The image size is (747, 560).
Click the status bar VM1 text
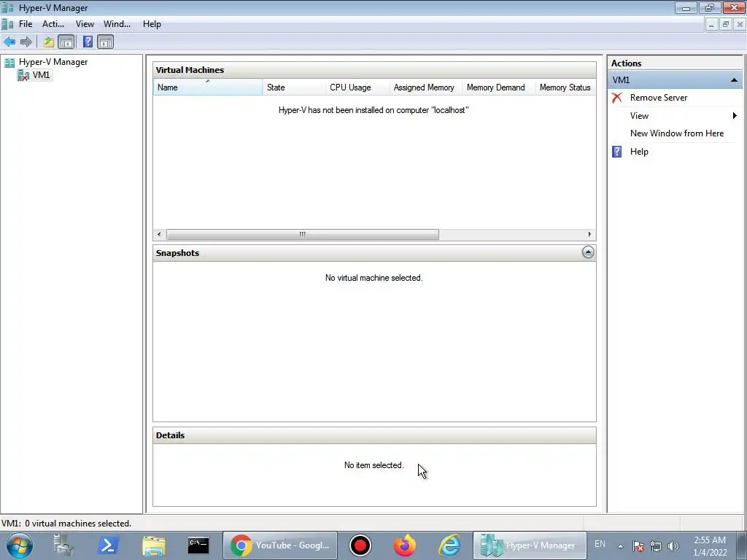tap(66, 524)
